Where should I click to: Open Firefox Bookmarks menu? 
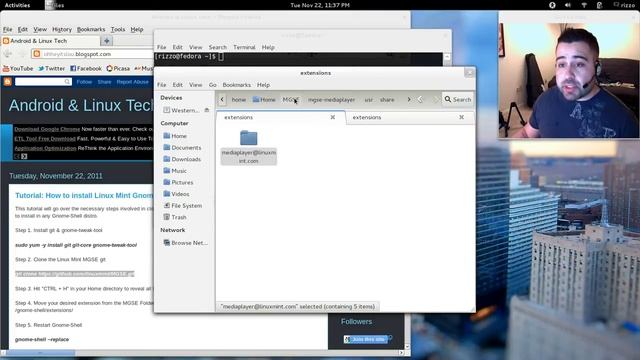91,29
